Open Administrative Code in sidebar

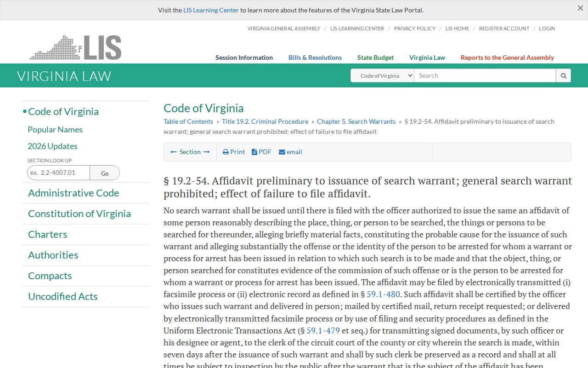point(73,193)
